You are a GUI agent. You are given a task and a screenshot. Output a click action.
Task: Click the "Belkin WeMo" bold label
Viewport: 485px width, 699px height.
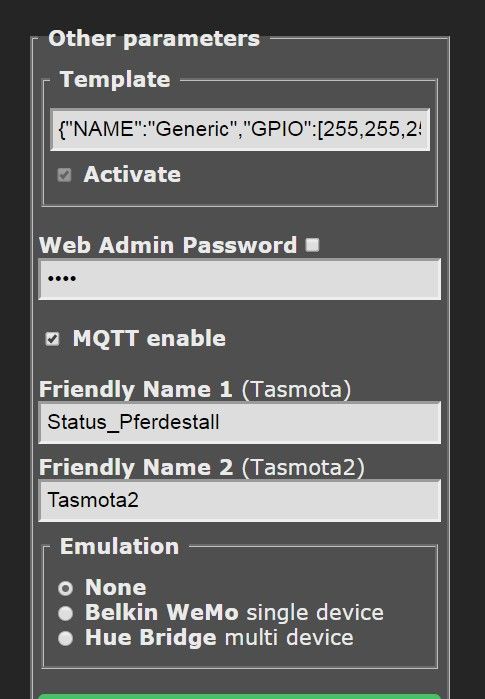[x=162, y=613]
